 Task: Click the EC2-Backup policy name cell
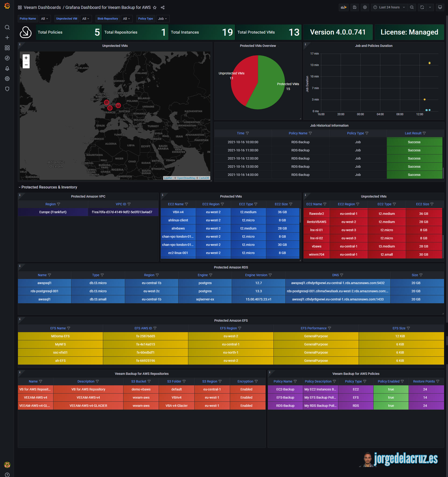click(285, 389)
